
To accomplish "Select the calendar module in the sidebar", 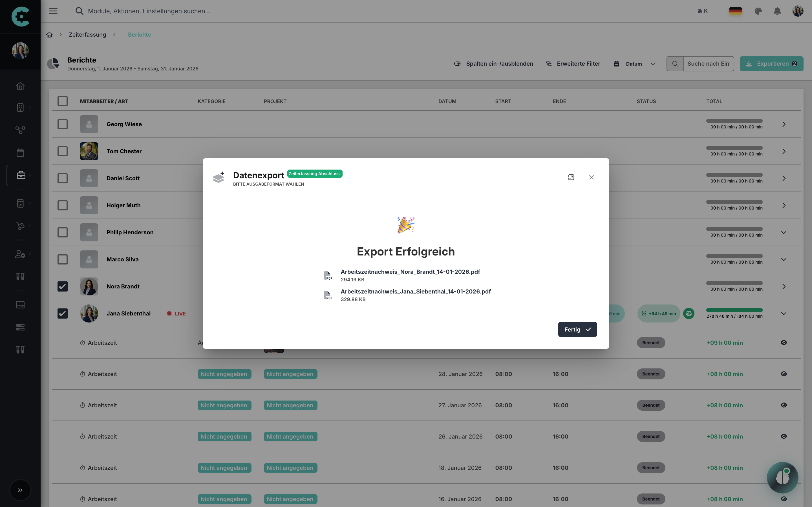I will (20, 153).
